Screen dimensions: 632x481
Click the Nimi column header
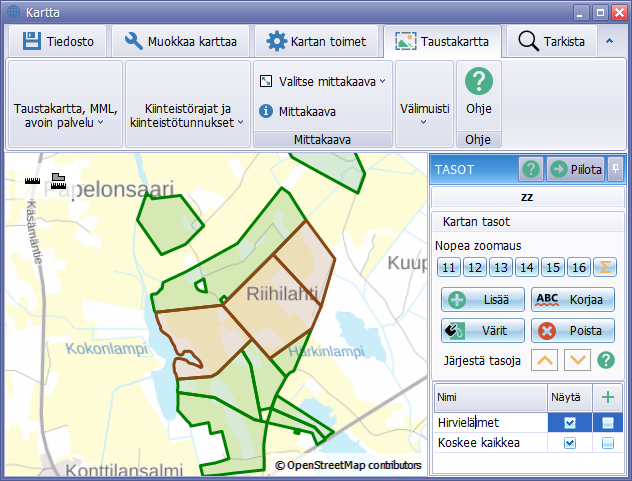point(491,398)
